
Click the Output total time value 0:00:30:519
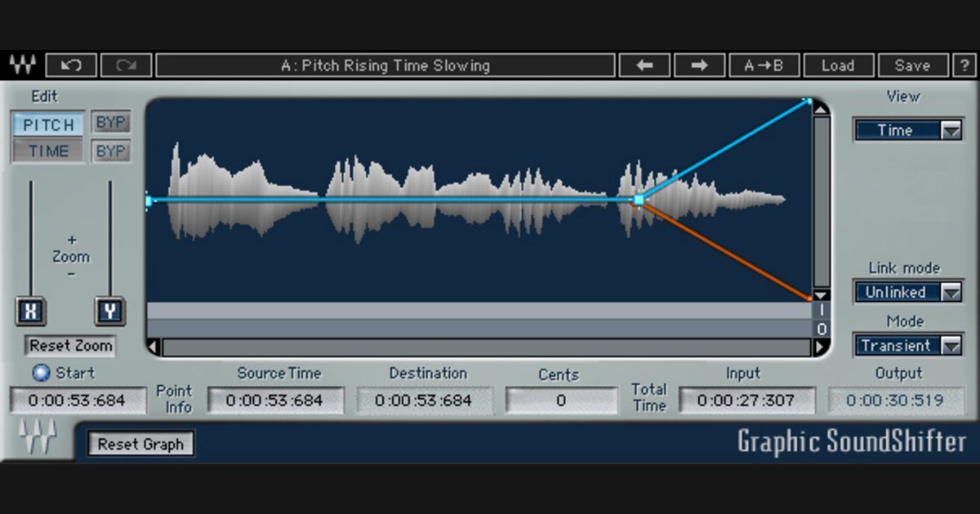(x=895, y=401)
